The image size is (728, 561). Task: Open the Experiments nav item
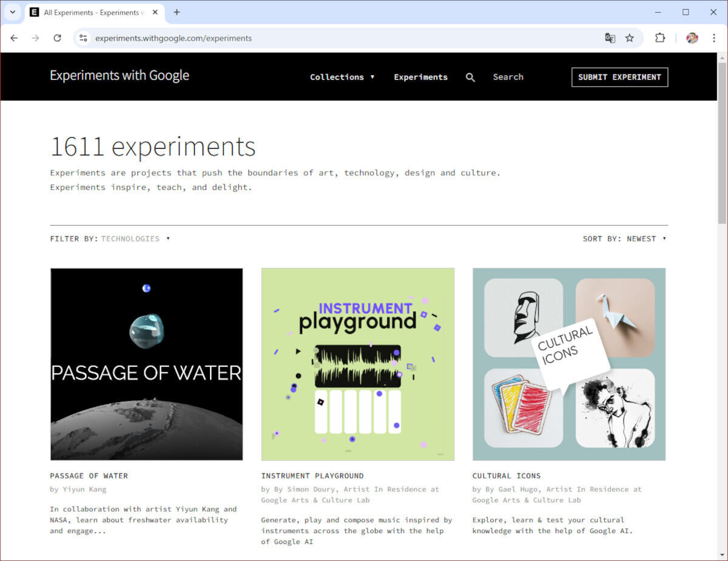pos(420,77)
